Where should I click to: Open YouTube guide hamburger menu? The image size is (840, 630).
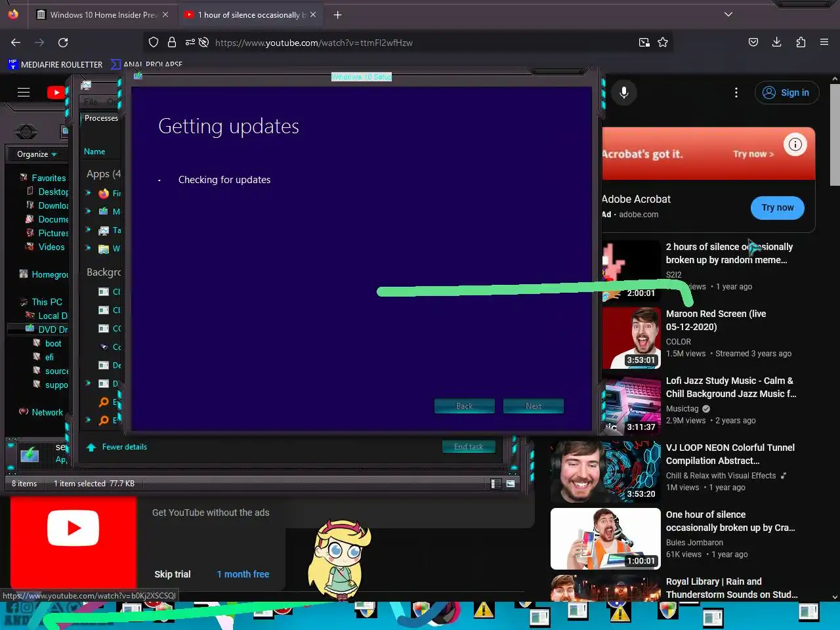[x=24, y=93]
